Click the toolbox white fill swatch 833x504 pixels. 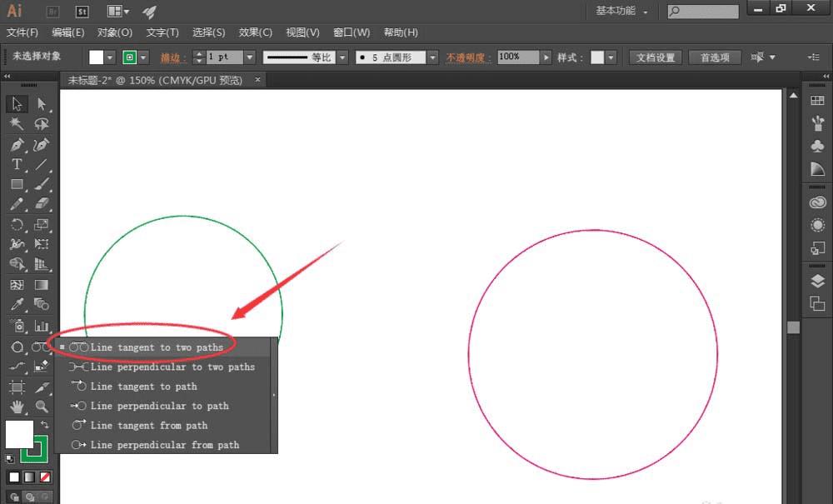point(19,433)
